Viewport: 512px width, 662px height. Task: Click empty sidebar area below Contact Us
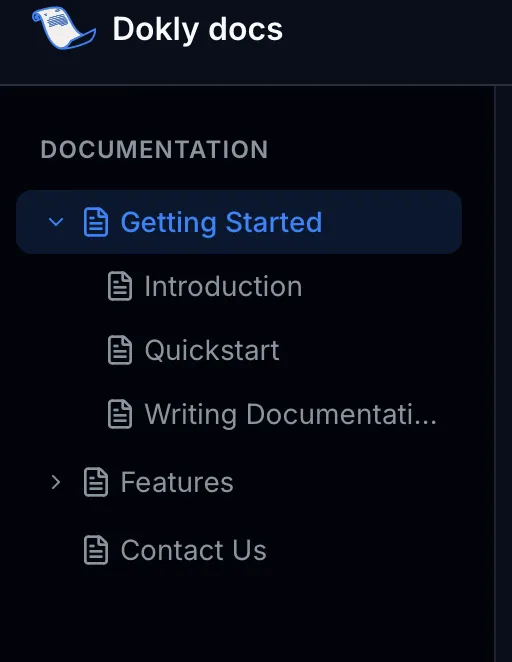tap(247, 616)
